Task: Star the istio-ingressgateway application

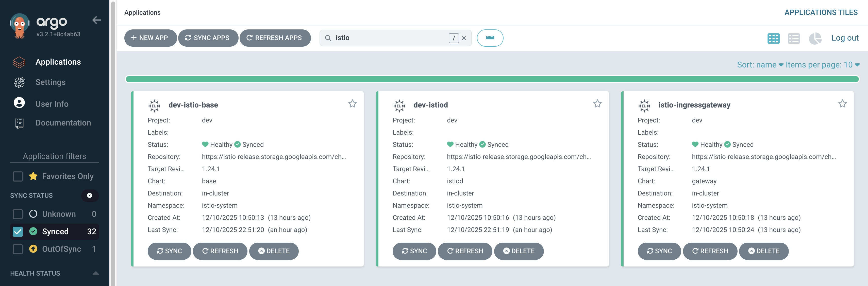Action: click(842, 104)
